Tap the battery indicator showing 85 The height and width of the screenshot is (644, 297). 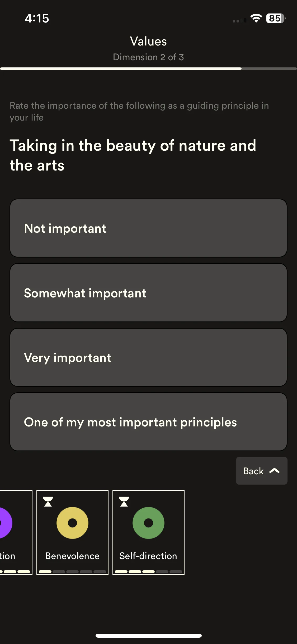click(276, 18)
